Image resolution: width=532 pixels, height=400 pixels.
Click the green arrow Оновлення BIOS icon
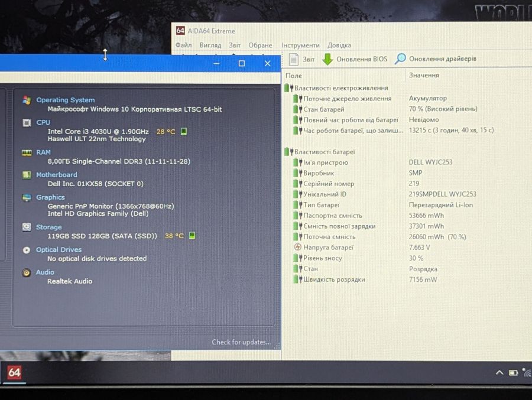pos(327,59)
